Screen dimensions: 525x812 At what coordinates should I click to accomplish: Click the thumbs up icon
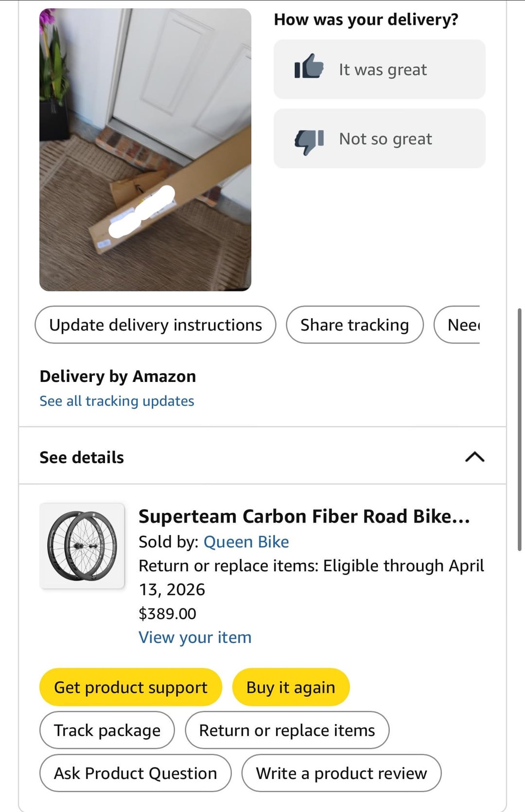pos(309,67)
